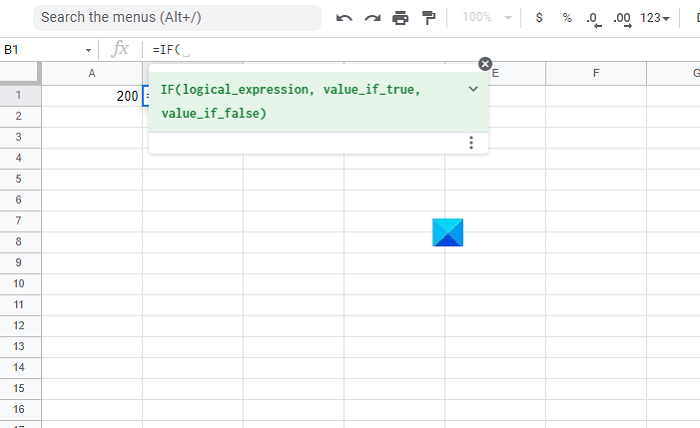Open the 100% zoom dropdown
The height and width of the screenshot is (428, 700).
[487, 17]
